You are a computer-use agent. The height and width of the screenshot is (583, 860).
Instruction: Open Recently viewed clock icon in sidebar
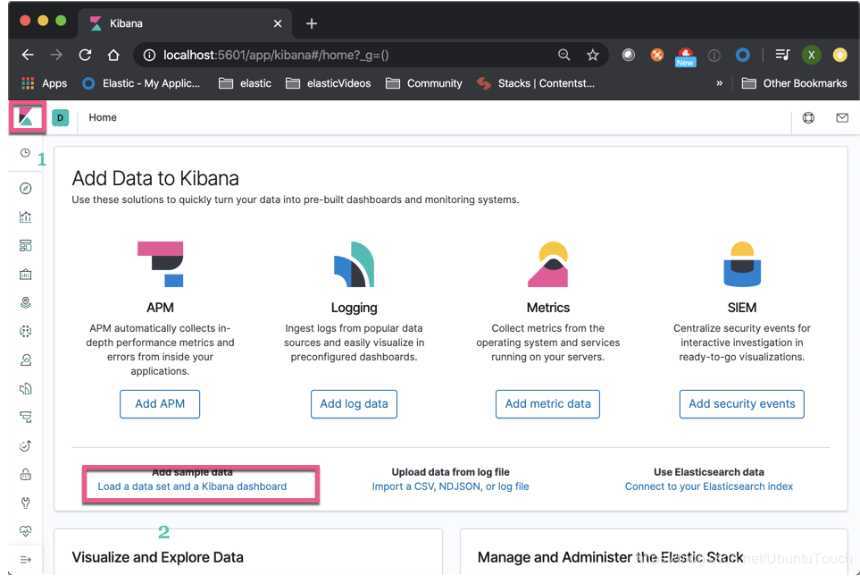(25, 153)
